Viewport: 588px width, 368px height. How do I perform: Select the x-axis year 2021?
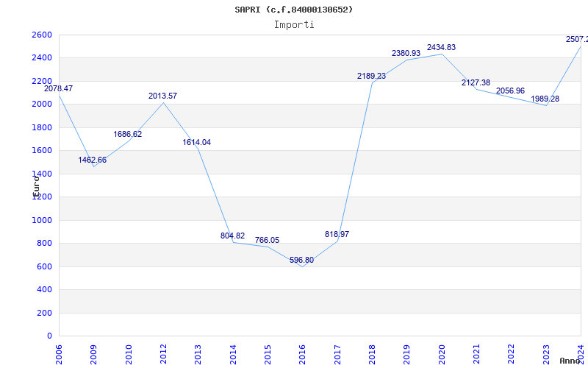point(476,354)
